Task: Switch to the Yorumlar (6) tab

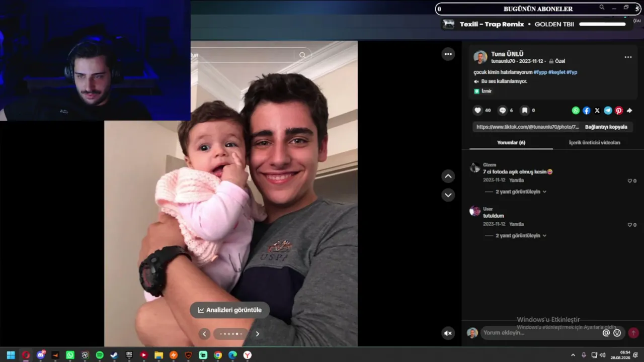Action: (511, 143)
